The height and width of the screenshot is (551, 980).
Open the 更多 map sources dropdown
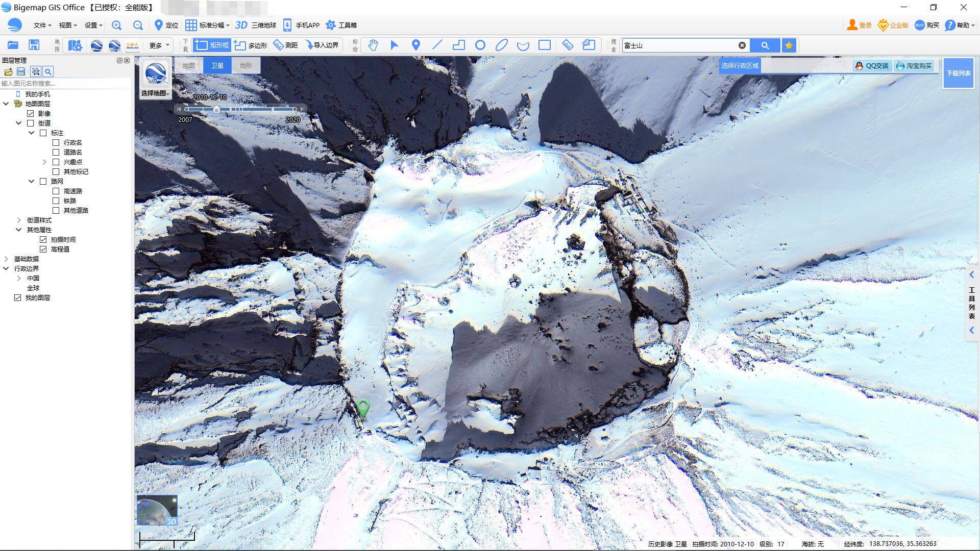159,45
